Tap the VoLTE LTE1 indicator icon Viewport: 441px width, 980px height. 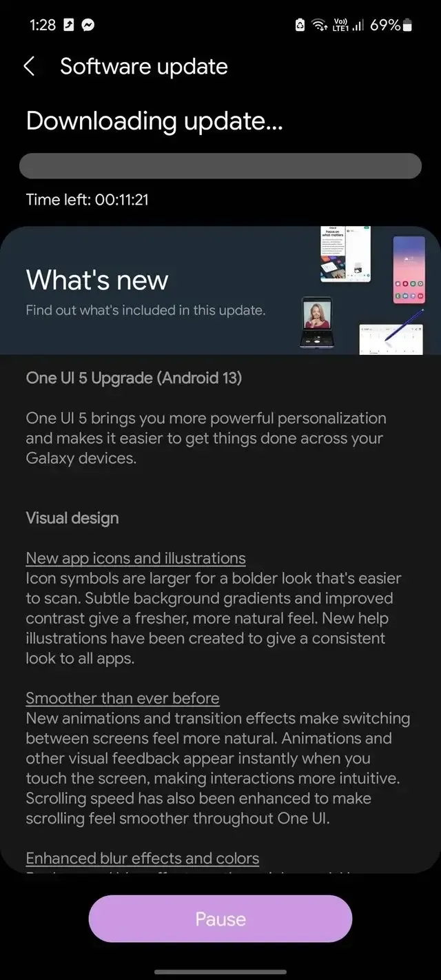[340, 25]
